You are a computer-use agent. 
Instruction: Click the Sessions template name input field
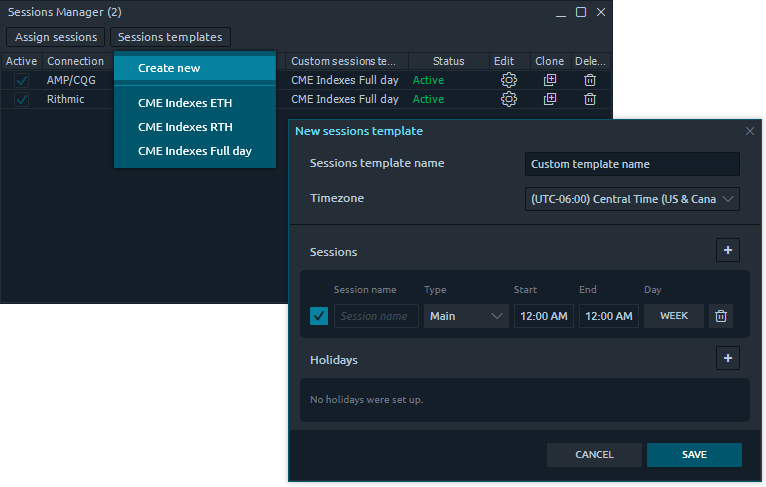point(632,164)
